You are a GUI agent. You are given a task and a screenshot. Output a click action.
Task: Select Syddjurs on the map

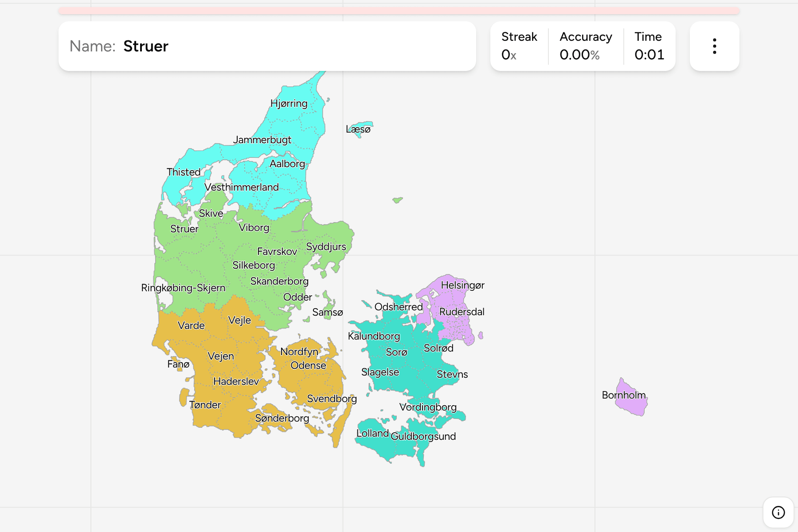pyautogui.click(x=326, y=246)
